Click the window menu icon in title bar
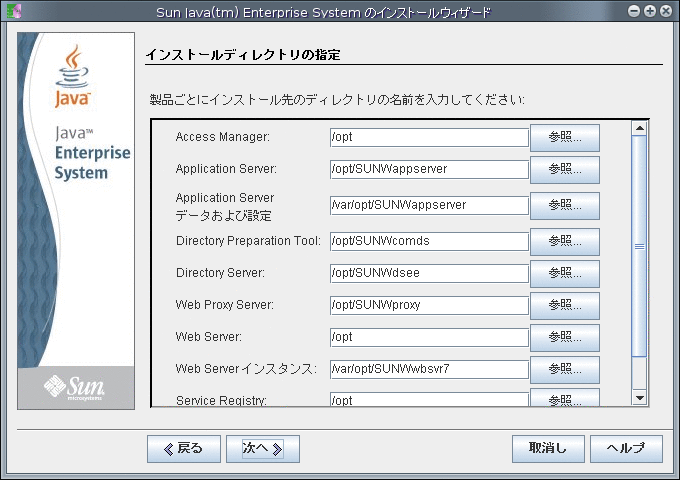 click(13, 11)
